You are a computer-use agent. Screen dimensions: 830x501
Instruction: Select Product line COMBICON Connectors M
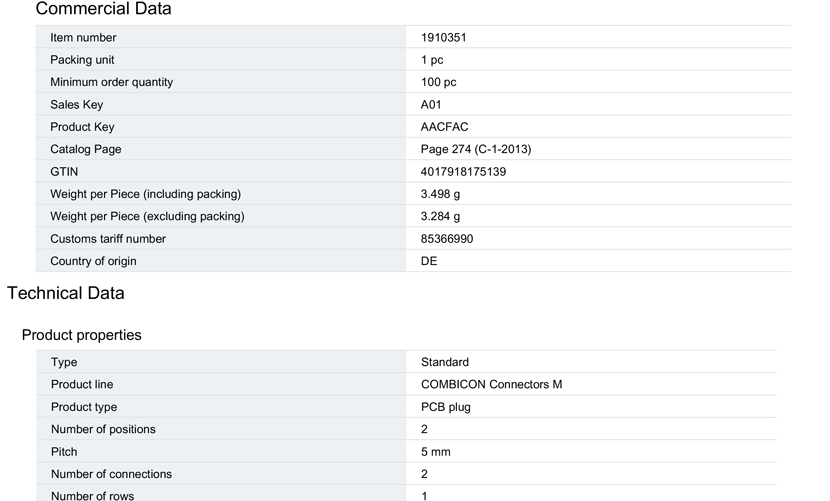pyautogui.click(x=491, y=385)
